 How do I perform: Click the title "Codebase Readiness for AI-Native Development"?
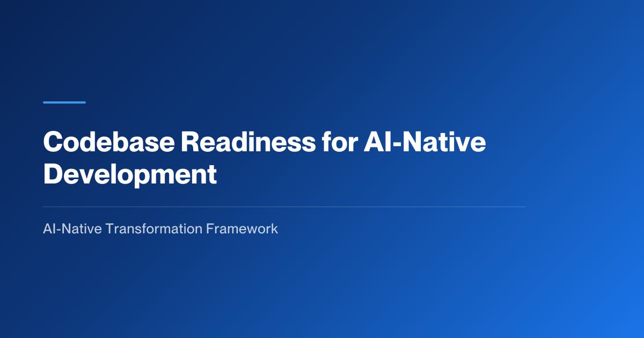pyautogui.click(x=265, y=159)
